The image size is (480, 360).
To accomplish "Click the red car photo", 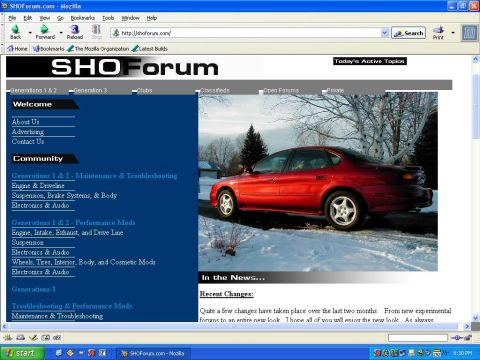I will [x=318, y=182].
